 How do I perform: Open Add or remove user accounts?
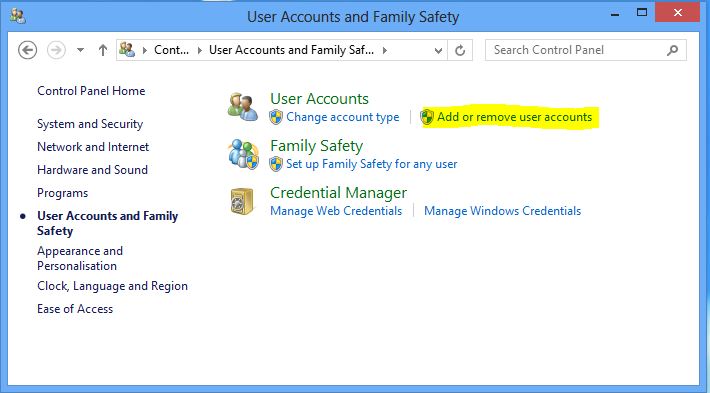(514, 117)
